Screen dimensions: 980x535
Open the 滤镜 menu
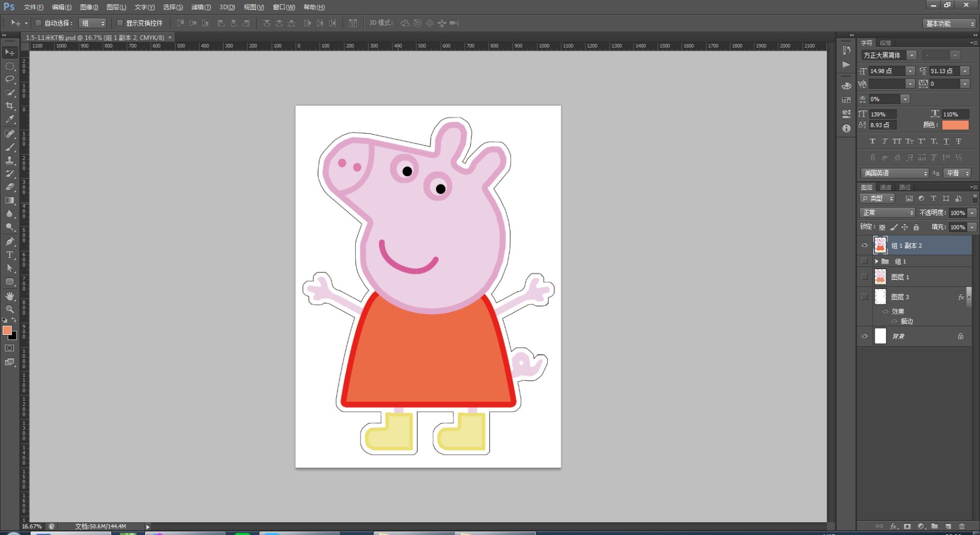(201, 7)
